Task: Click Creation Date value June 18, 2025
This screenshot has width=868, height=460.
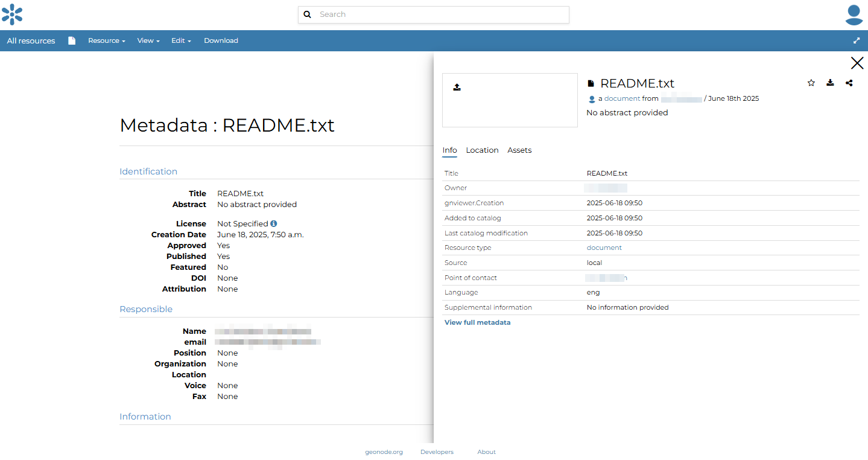Action: [x=260, y=235]
